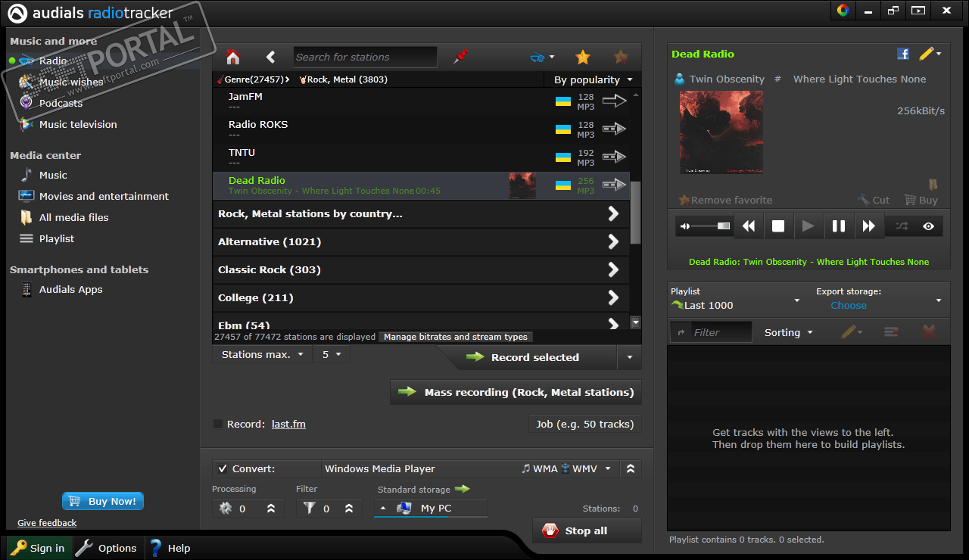Open the Export storage dropdown arrow
The image size is (969, 560).
tap(939, 301)
